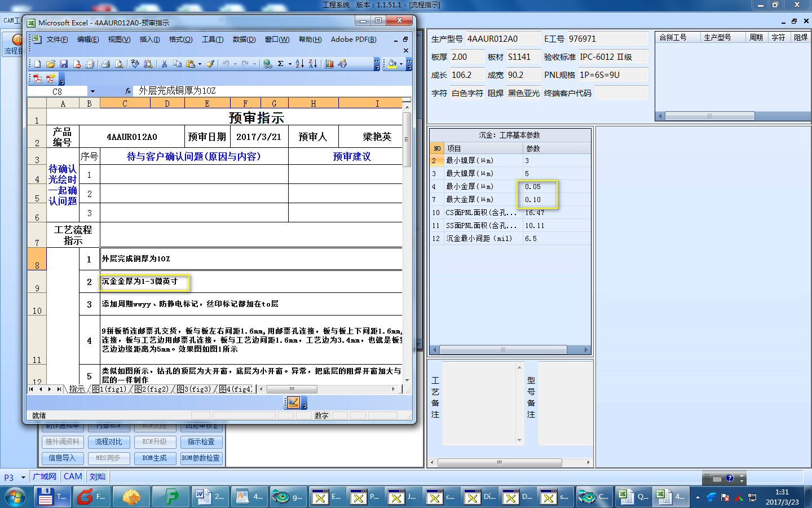Select the CAM tab in bottom bar

(x=73, y=477)
